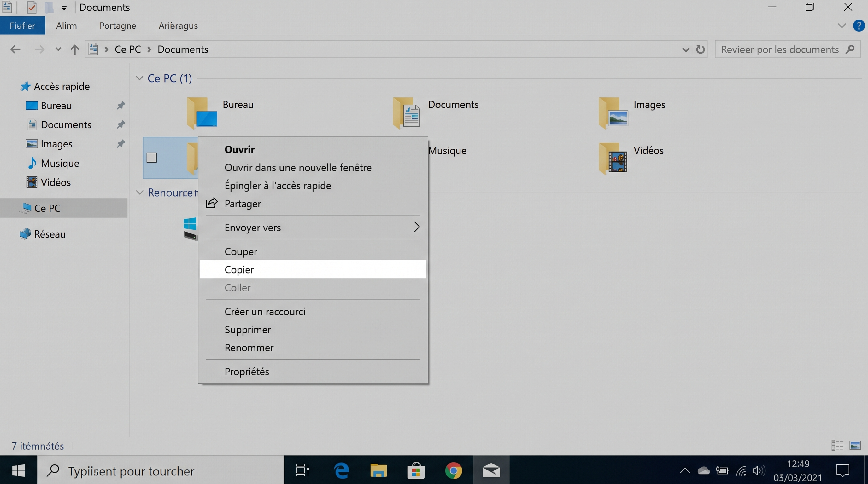Viewport: 868px width, 484px height.
Task: Open the Help question mark icon
Action: pos(859,26)
